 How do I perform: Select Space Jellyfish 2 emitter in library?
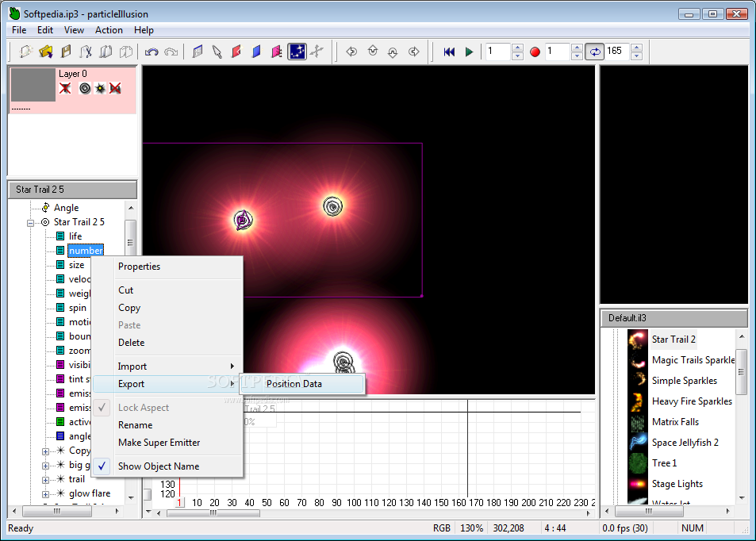point(685,443)
